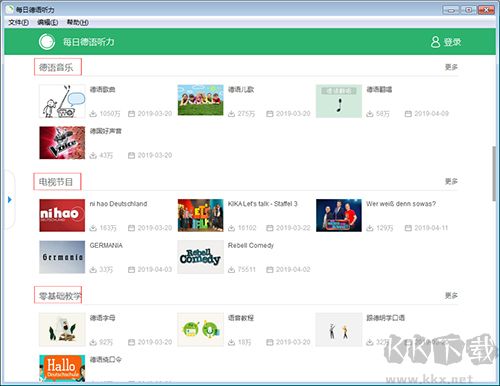Image resolution: width=500 pixels, height=386 pixels.
Task: Open the 跟德明学口语 thumbnail
Action: (x=339, y=330)
